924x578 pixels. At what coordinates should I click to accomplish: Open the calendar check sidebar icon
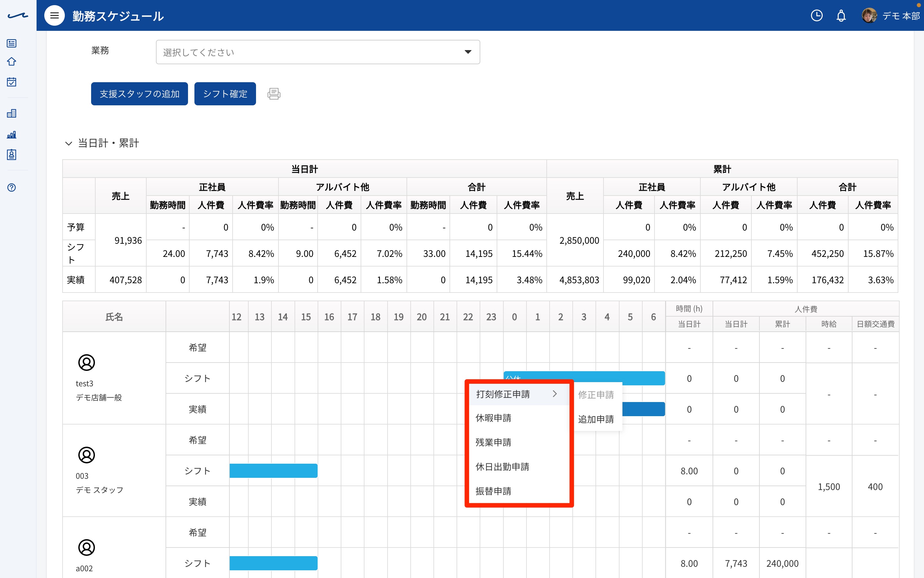pyautogui.click(x=12, y=82)
